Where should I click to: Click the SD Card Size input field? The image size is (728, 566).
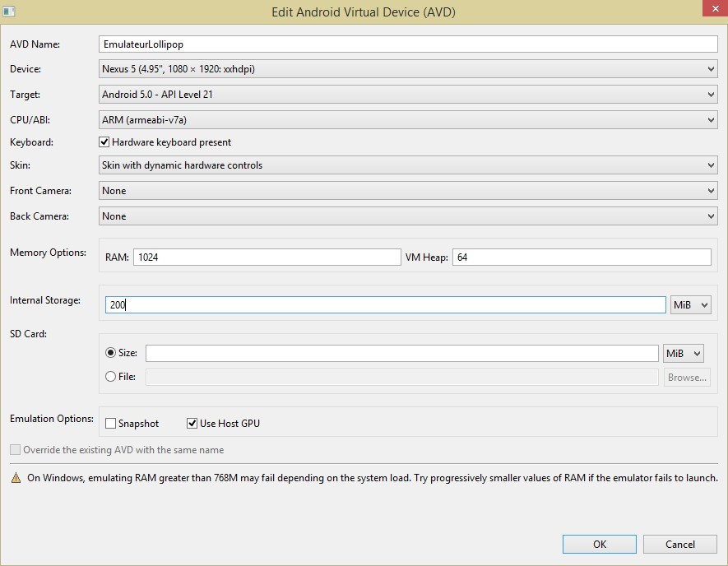402,354
